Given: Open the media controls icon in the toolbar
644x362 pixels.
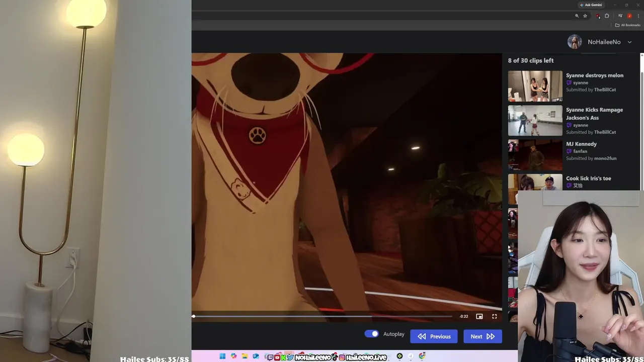Looking at the screenshot, I should click(620, 16).
